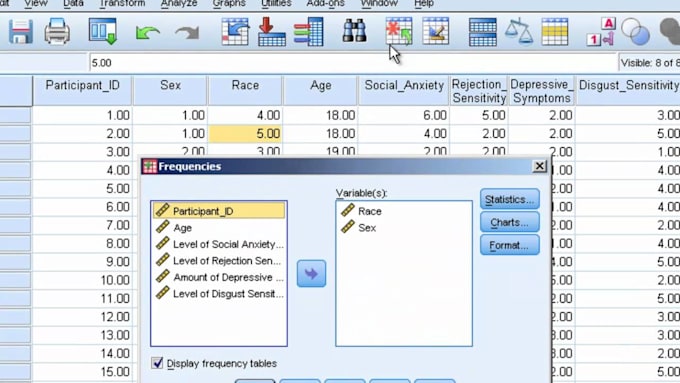Viewport: 680px width, 383px height.
Task: Open the Transform menu
Action: tap(122, 3)
